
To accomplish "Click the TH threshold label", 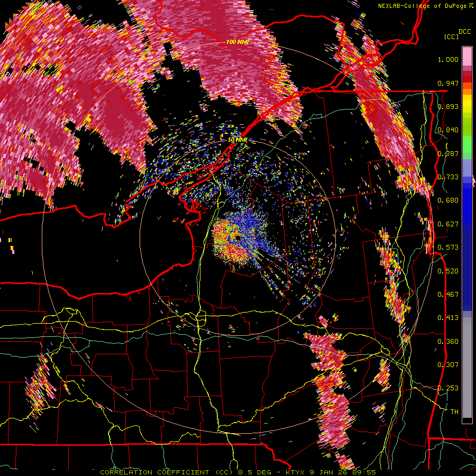I will tap(454, 412).
